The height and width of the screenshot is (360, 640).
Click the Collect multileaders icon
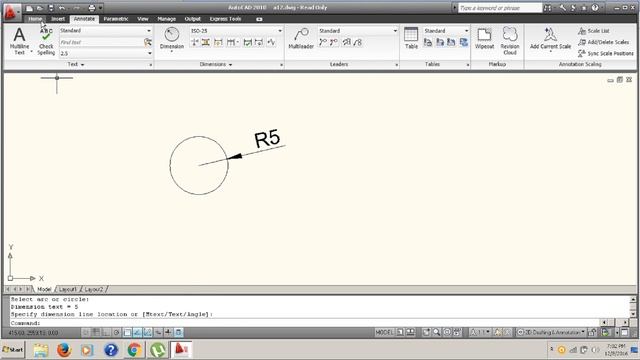tap(358, 42)
